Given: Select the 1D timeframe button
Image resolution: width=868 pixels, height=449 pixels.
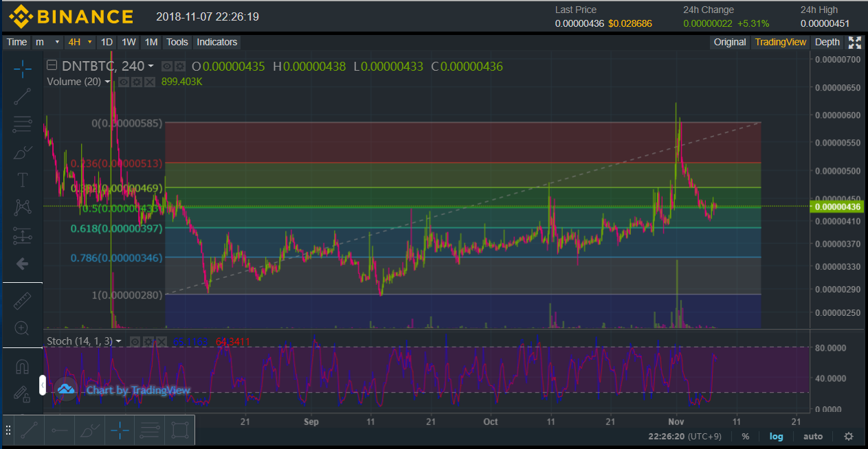Looking at the screenshot, I should [107, 43].
